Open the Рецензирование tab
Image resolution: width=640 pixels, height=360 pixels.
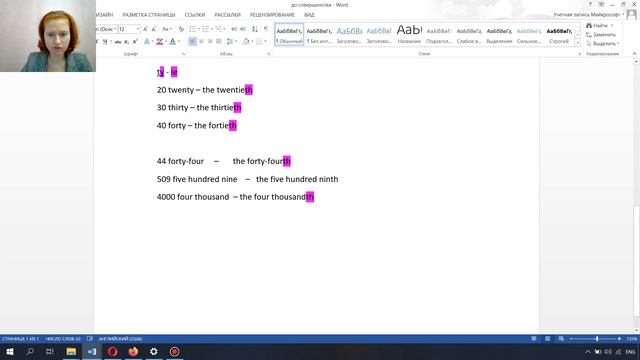272,15
